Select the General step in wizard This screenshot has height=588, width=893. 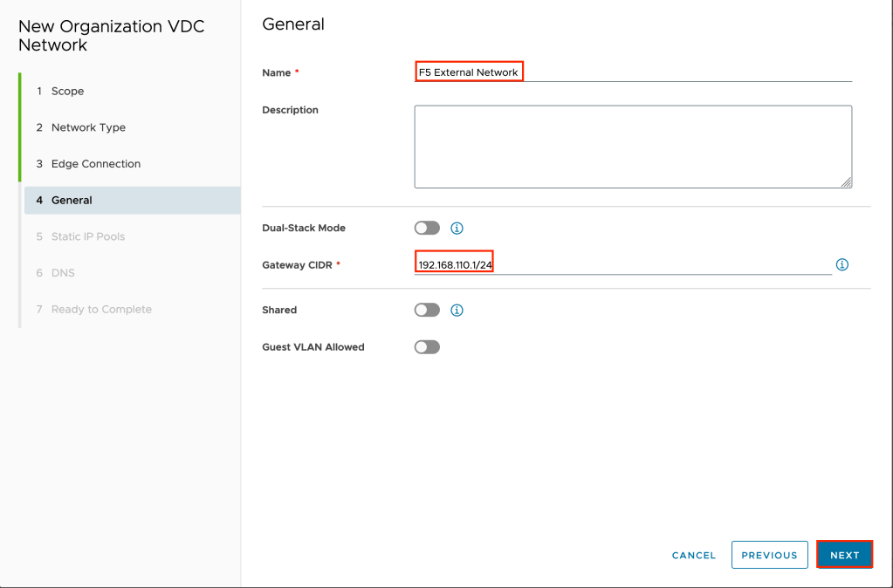pos(72,201)
